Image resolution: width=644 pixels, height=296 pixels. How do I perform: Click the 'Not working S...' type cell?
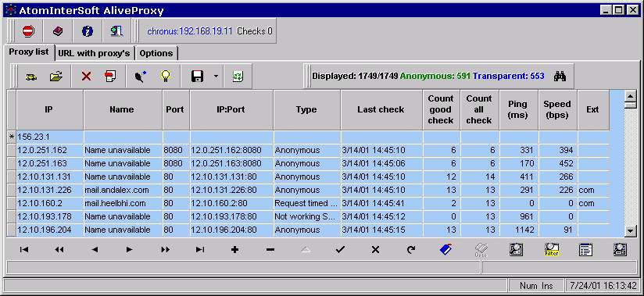[307, 216]
